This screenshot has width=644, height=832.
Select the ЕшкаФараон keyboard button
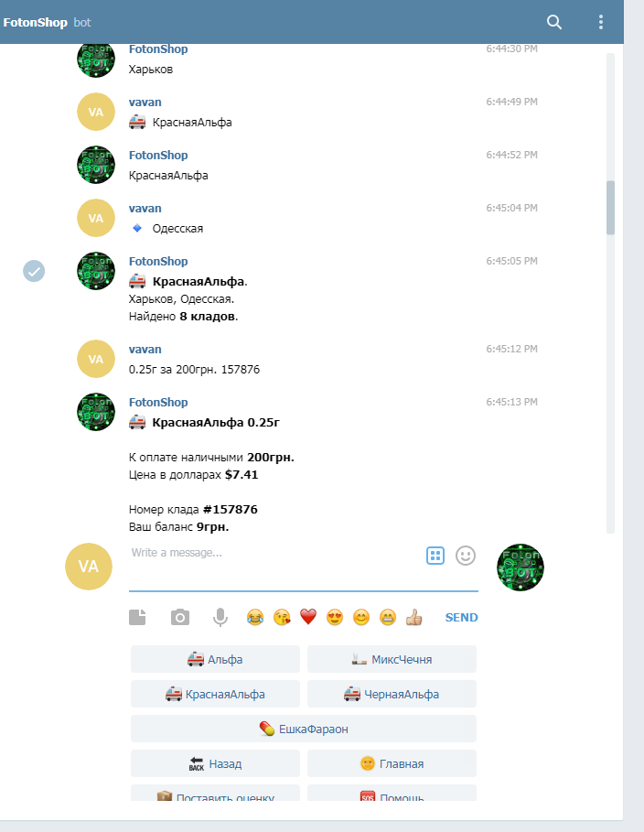pyautogui.click(x=304, y=729)
